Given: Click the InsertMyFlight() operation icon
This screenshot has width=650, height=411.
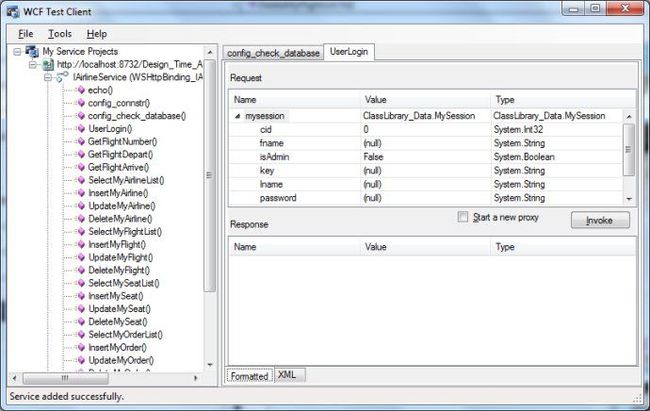Looking at the screenshot, I should 81,244.
